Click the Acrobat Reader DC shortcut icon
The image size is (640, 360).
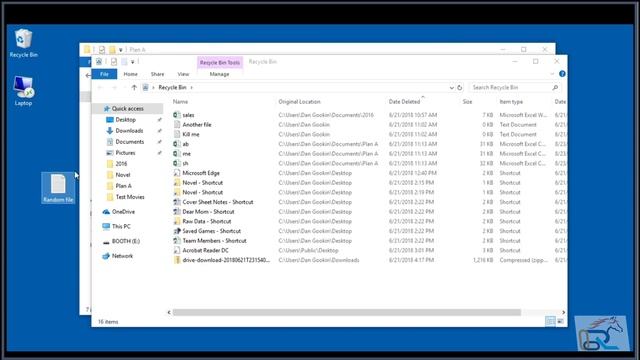click(177, 250)
